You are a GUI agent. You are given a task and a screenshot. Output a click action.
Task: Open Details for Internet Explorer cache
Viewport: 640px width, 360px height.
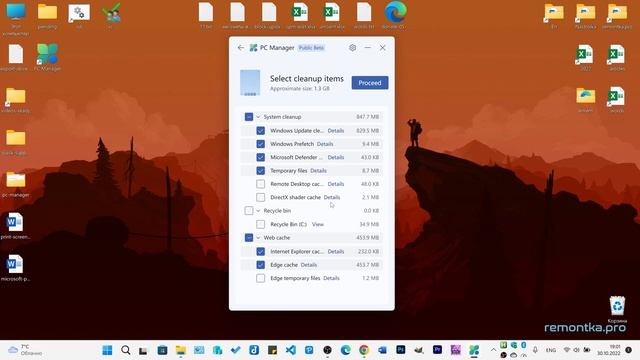(x=336, y=251)
